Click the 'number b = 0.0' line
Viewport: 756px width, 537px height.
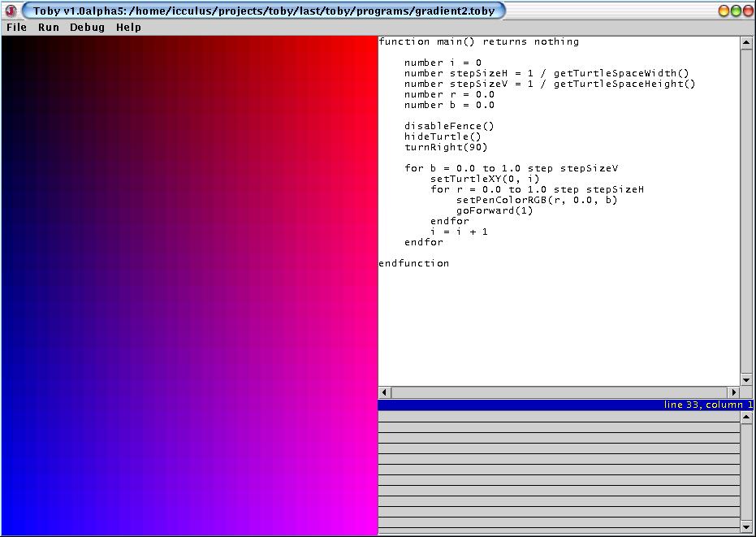coord(449,105)
